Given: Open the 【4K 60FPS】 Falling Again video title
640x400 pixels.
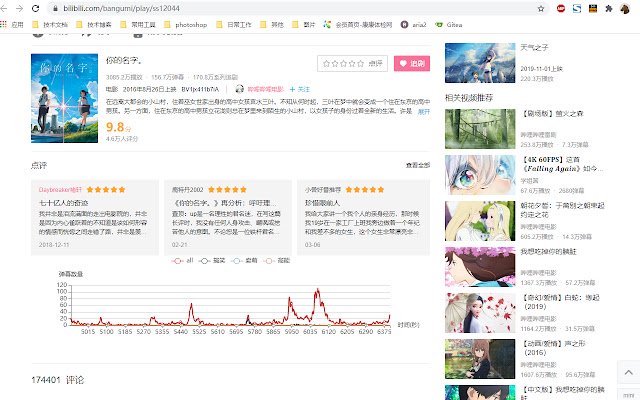Looking at the screenshot, I should (562, 164).
